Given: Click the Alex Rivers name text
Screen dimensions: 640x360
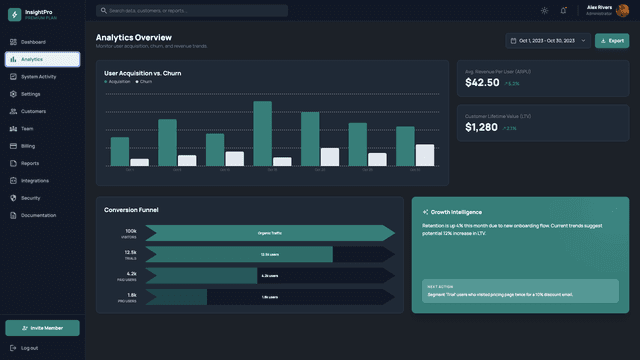Looking at the screenshot, I should 599,7.
